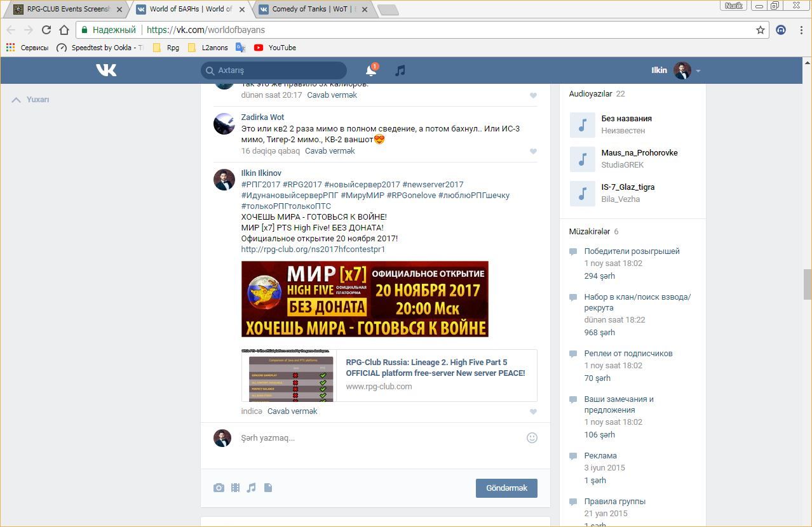Screen dimensions: 812x527
Task: Open the YouTube bookmark
Action: pos(274,48)
